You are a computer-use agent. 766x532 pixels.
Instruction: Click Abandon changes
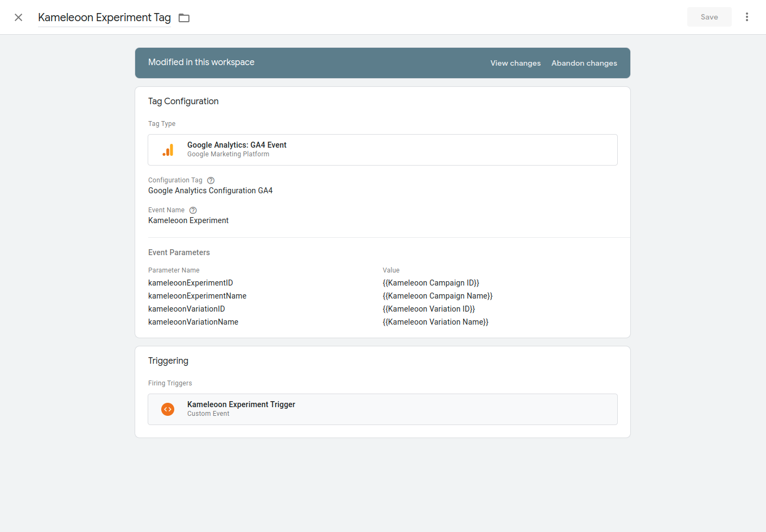pos(584,63)
